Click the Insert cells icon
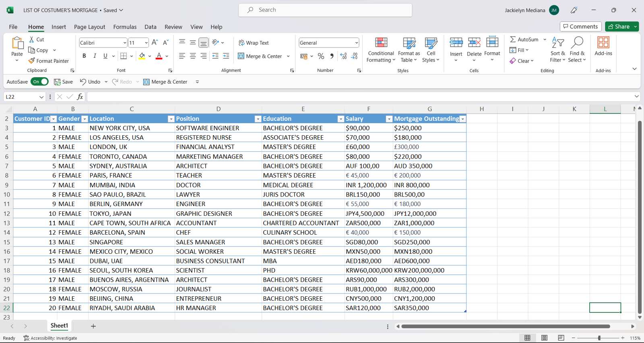This screenshot has height=343, width=644. 456,43
